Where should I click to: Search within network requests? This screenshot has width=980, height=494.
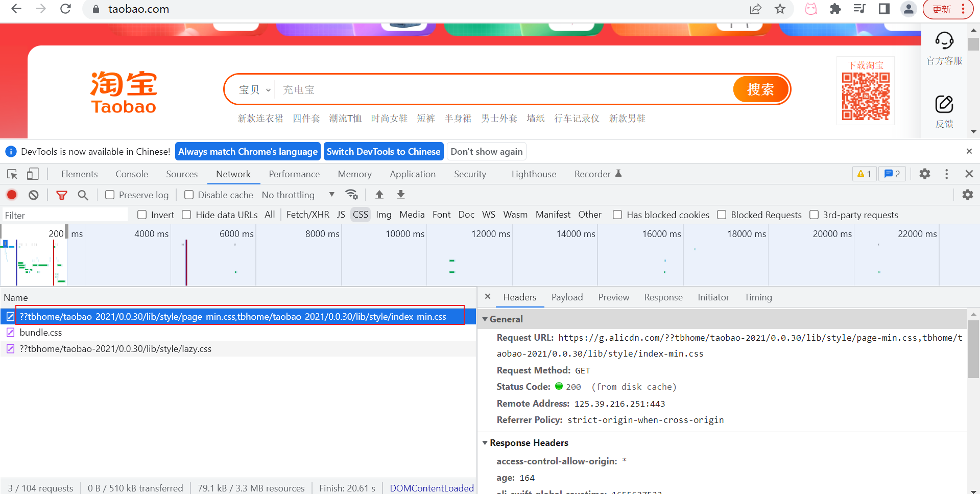(x=83, y=195)
